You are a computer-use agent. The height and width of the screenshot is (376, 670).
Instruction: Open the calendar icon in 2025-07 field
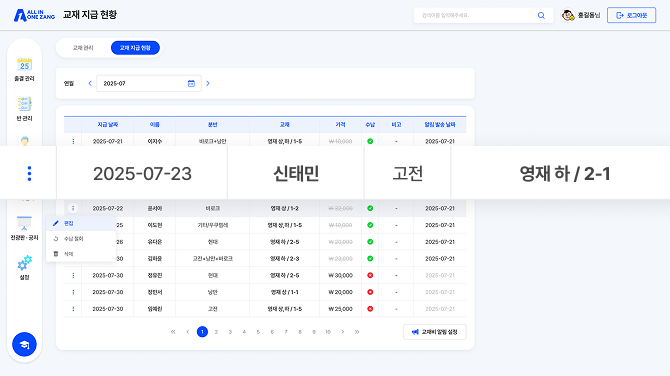tap(191, 83)
